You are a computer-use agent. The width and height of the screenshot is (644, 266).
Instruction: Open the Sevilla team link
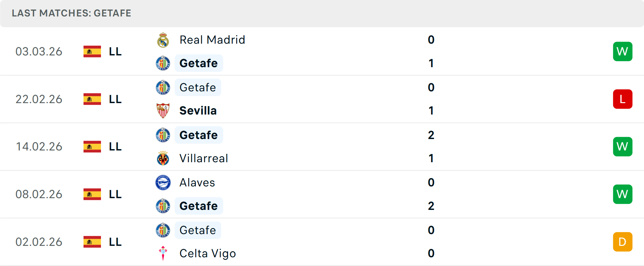(x=198, y=110)
